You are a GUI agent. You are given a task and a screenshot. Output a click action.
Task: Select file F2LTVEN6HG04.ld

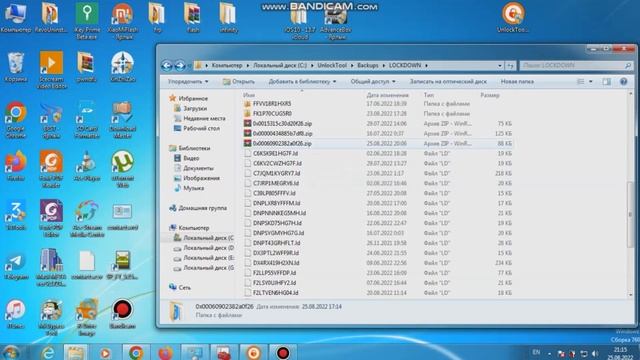[x=276, y=293]
